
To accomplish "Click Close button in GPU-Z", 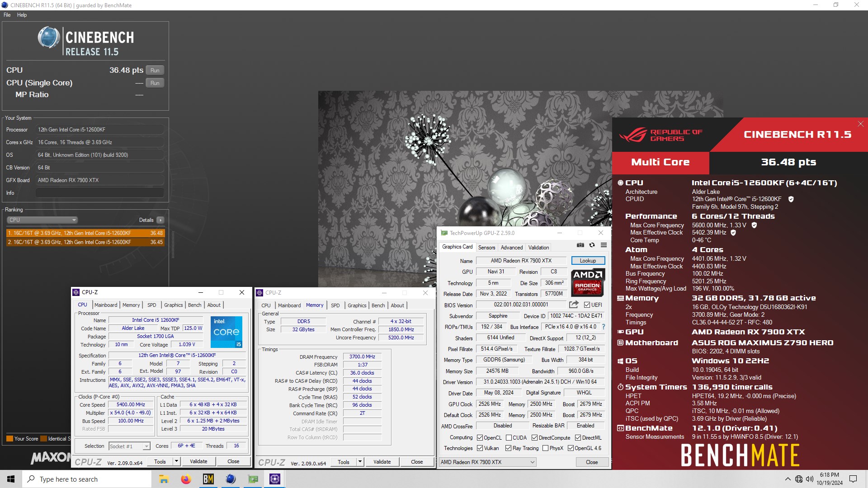I will click(x=592, y=462).
